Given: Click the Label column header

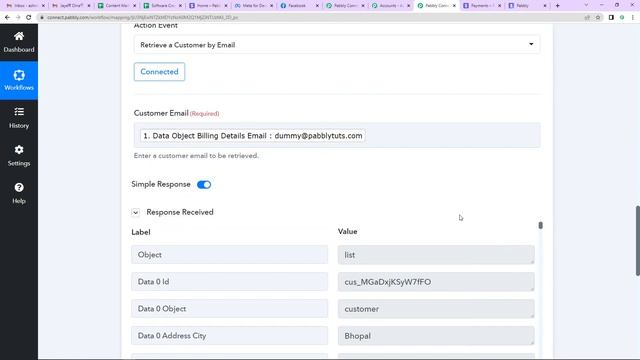Looking at the screenshot, I should [141, 232].
